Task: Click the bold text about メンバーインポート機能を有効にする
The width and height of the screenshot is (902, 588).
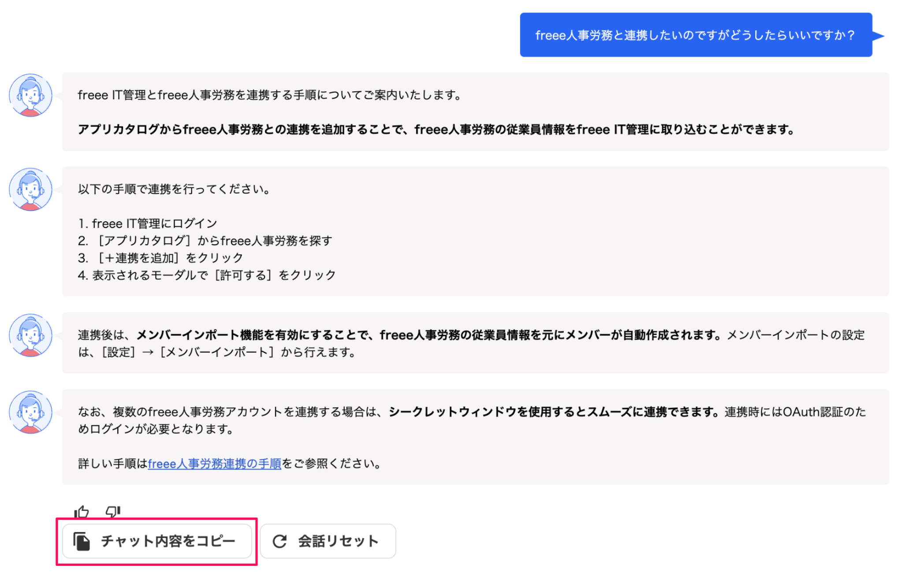Action: pos(429,335)
